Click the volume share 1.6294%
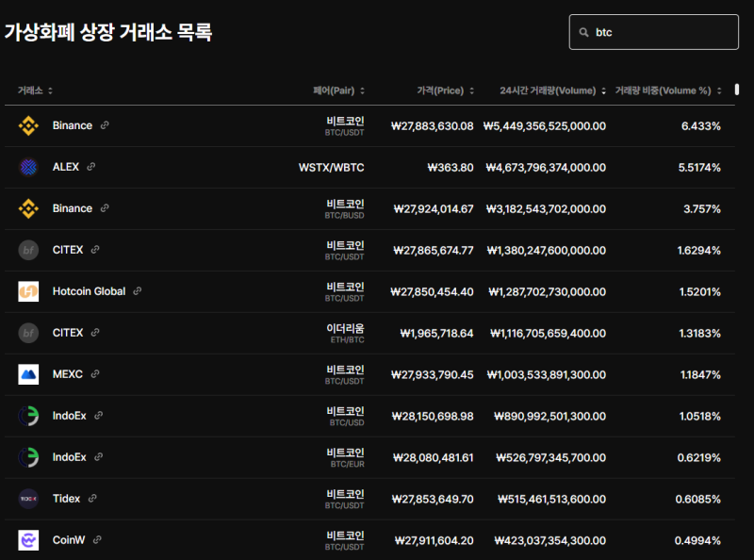This screenshot has height=560, width=754. [x=699, y=250]
